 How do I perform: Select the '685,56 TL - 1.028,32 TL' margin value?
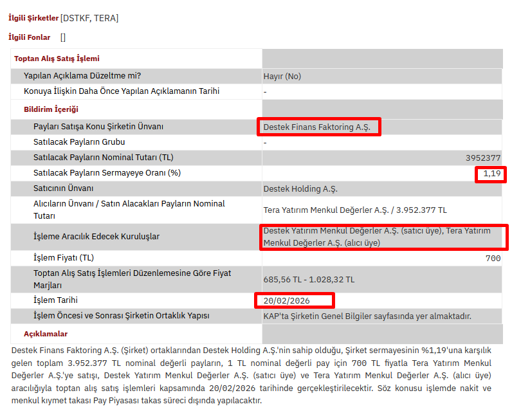click(309, 280)
